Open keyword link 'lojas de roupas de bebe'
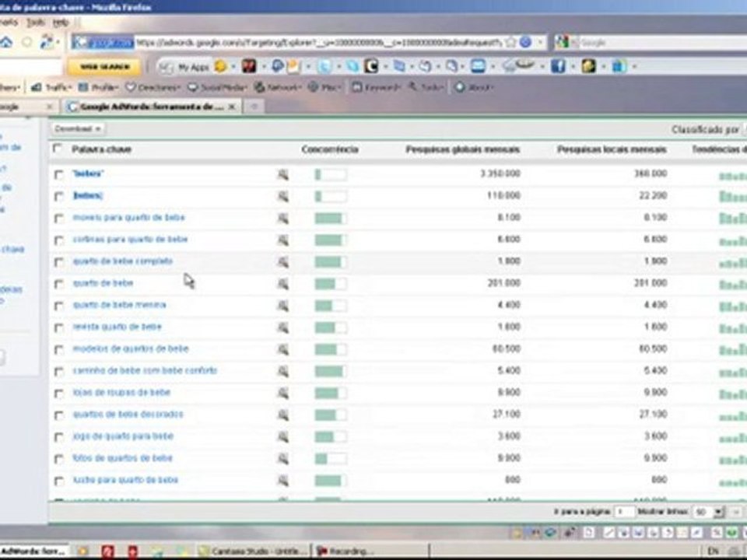Image resolution: width=747 pixels, height=560 pixels. (121, 393)
